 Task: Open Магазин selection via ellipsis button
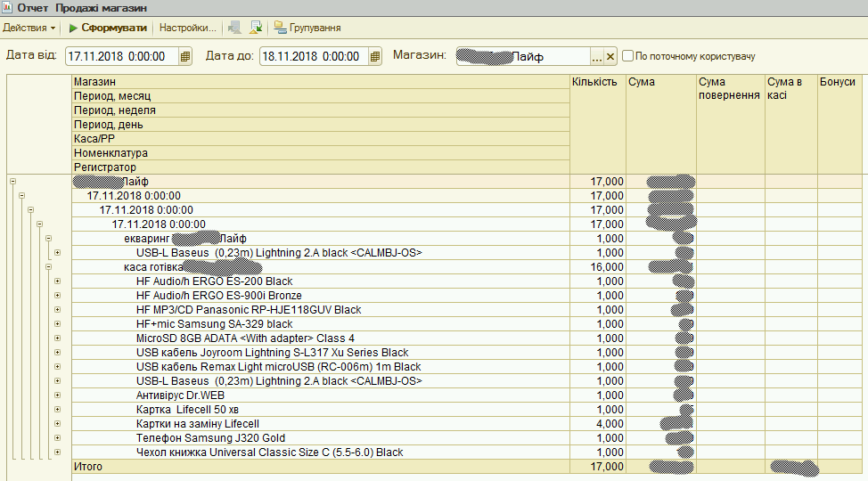pos(597,56)
